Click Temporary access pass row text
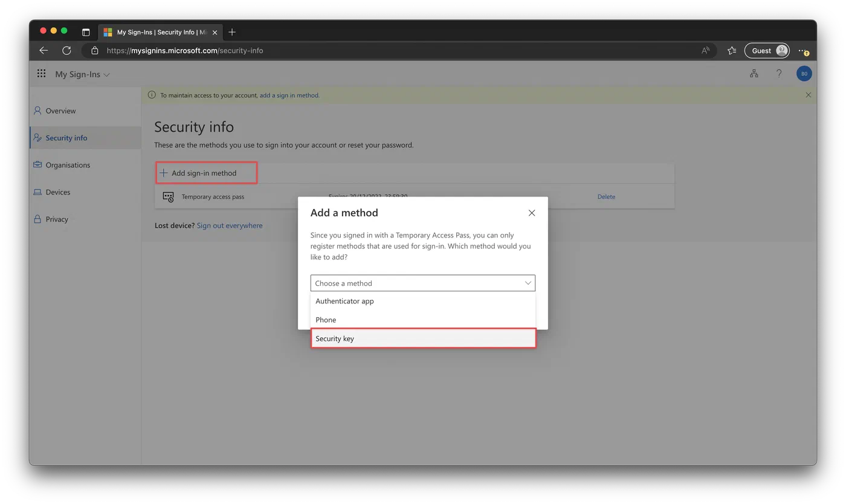Image resolution: width=846 pixels, height=504 pixels. (x=213, y=197)
